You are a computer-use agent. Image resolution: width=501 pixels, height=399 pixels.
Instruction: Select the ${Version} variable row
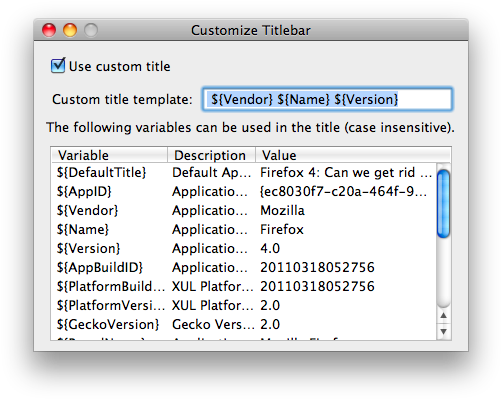pos(244,249)
